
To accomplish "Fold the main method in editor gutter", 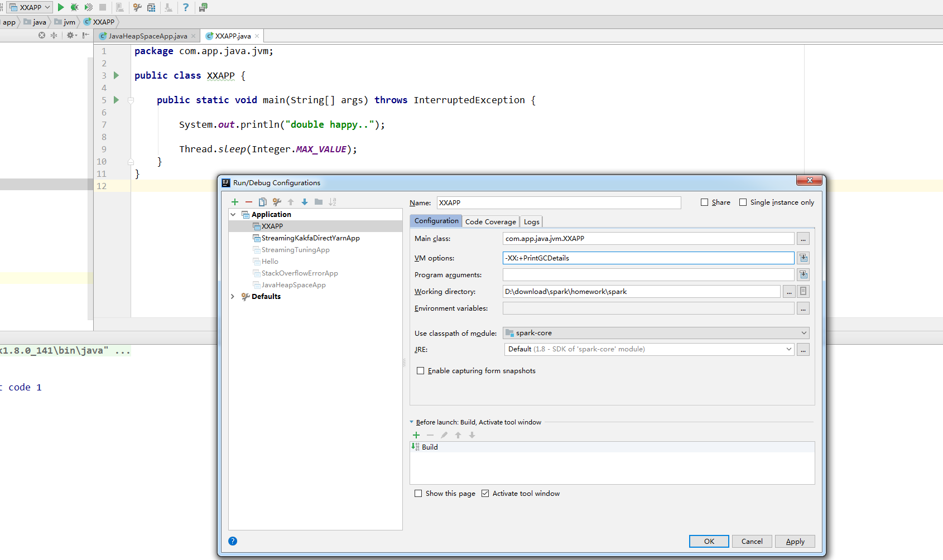I will point(131,101).
